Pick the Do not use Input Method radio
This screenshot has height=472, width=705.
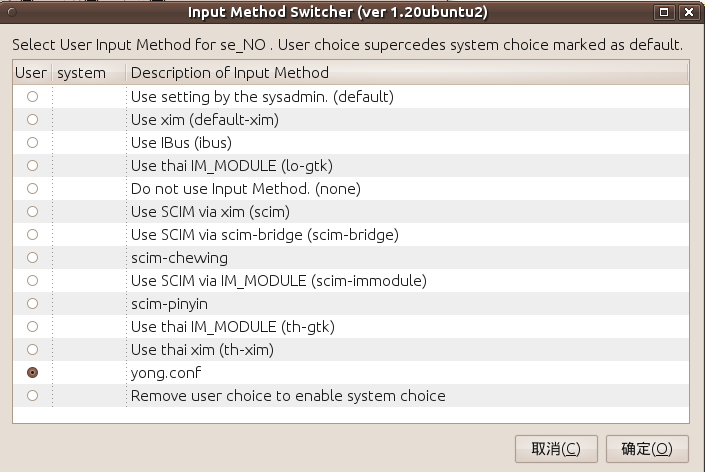pos(32,188)
